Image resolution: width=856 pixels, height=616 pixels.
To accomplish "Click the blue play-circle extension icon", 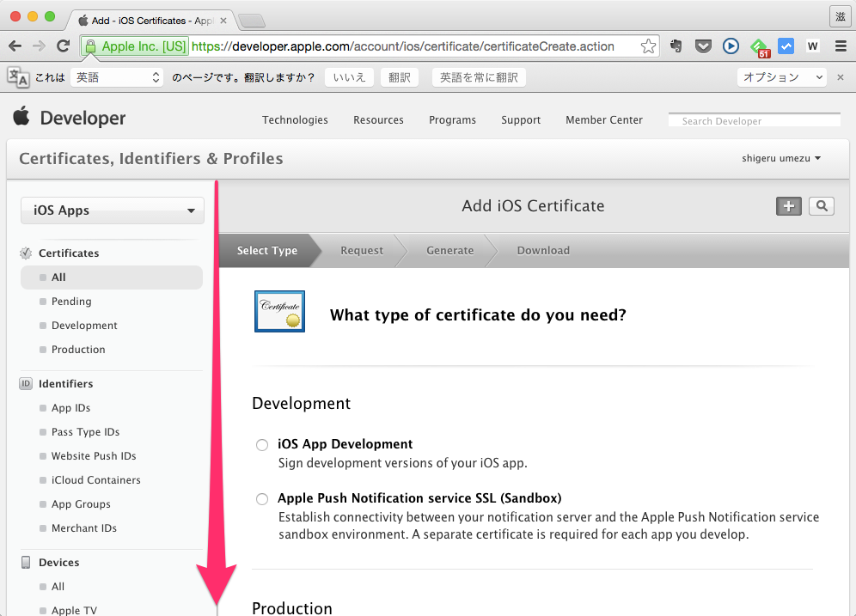I will (x=731, y=46).
